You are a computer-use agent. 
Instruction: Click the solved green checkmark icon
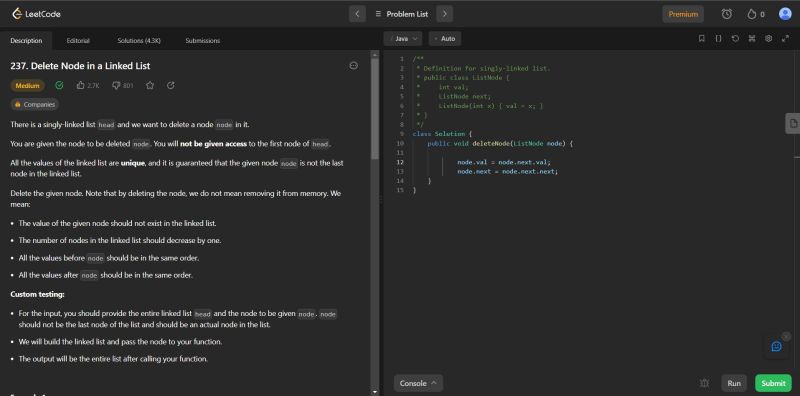pos(59,85)
